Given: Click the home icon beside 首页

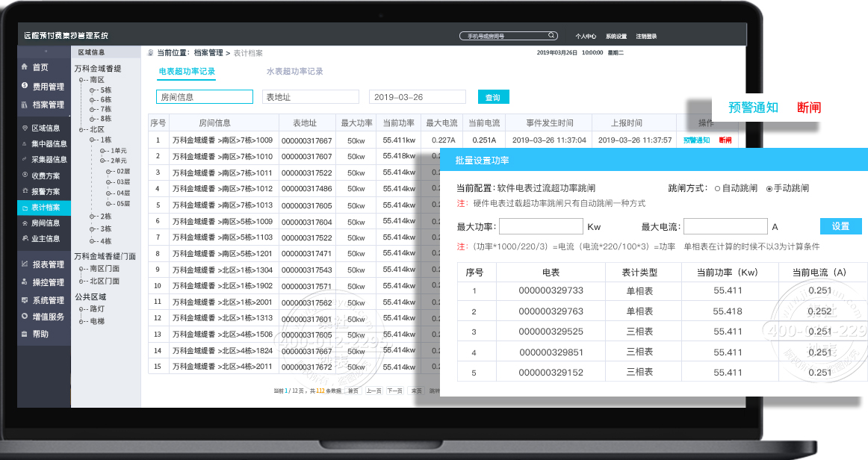Looking at the screenshot, I should tap(25, 67).
